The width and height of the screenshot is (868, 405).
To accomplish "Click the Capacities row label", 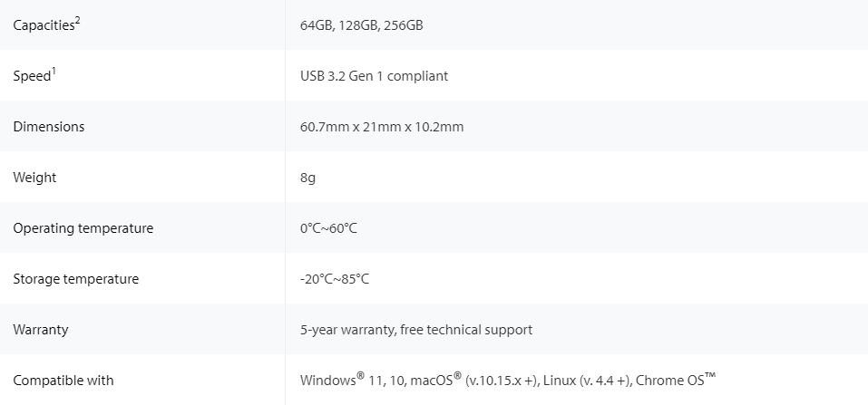I will (x=46, y=24).
